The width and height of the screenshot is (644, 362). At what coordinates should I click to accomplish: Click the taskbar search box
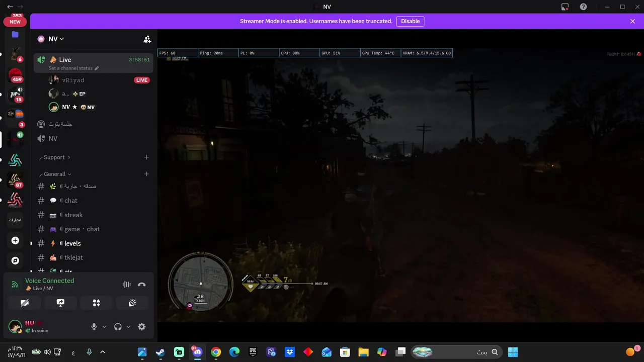(x=456, y=352)
